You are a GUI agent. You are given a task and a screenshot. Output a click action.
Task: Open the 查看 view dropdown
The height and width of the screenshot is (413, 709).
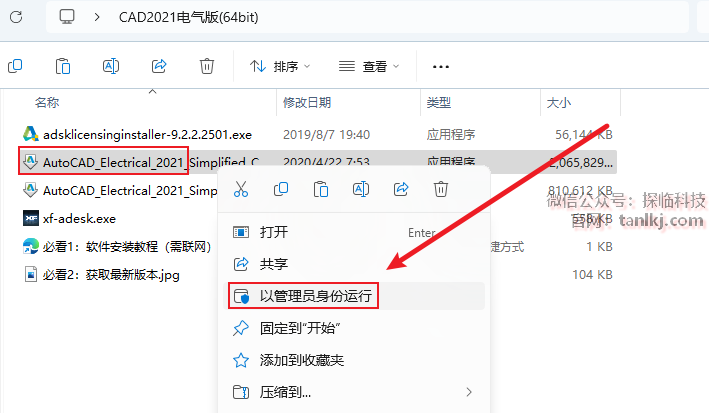click(369, 66)
